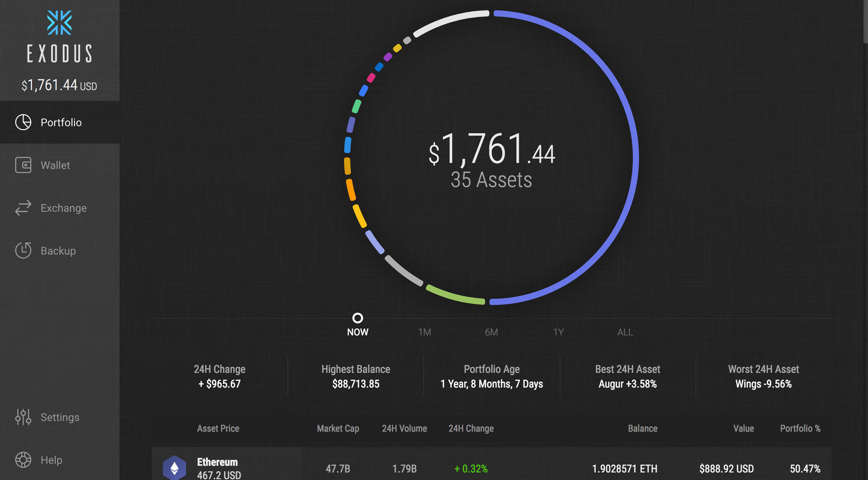
Task: Click the purple segment of the donut chart
Action: (388, 57)
